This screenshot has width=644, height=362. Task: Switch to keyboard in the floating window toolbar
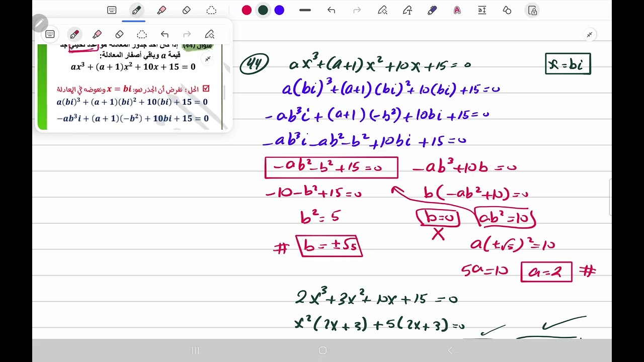pyautogui.click(x=50, y=34)
